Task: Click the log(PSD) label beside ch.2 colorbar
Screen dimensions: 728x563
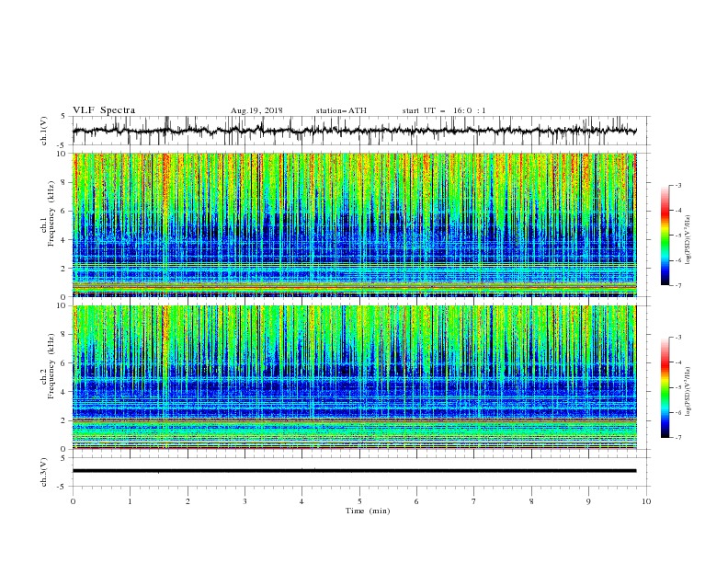Action: pos(688,391)
